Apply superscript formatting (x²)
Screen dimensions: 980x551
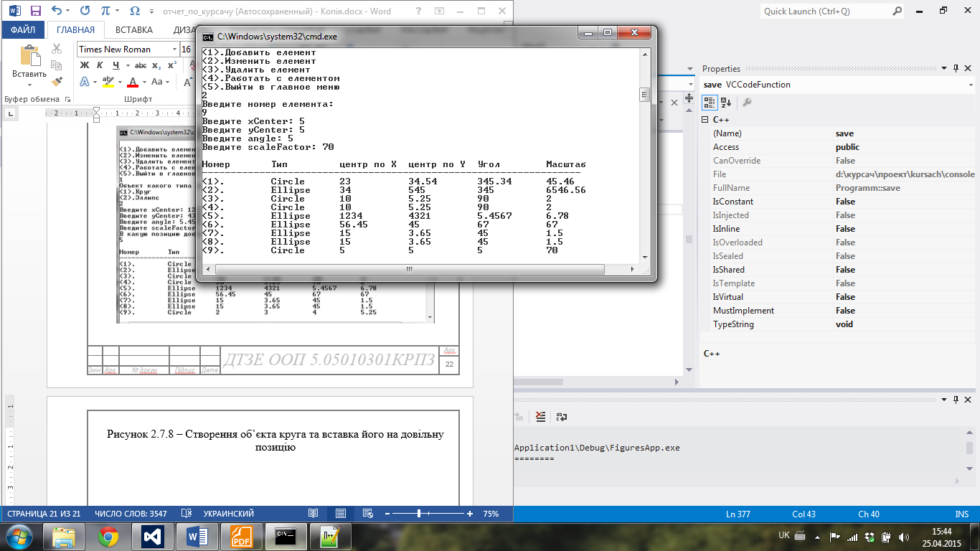pos(172,65)
